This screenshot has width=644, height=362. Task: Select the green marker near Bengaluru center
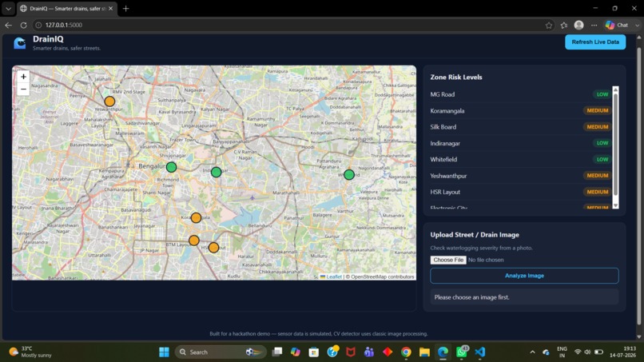(171, 167)
